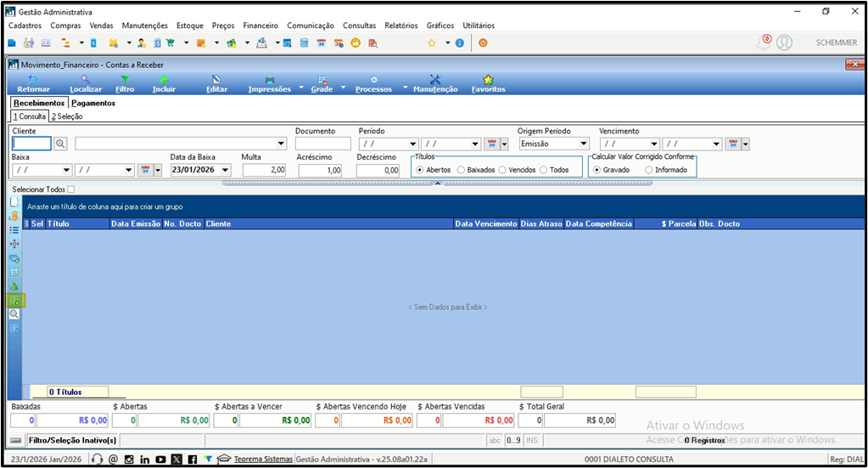
Task: Open the Origem Período Emissão dropdown
Action: [584, 144]
